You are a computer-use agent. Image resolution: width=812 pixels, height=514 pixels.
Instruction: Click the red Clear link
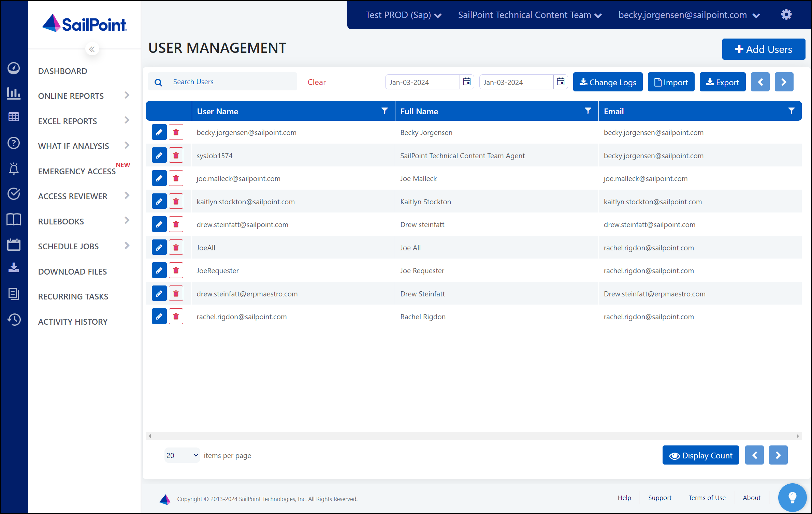tap(317, 82)
